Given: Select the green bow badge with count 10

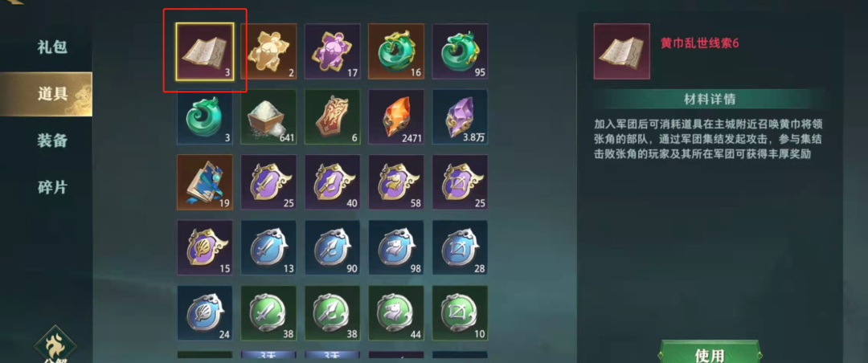Looking at the screenshot, I should 460,312.
